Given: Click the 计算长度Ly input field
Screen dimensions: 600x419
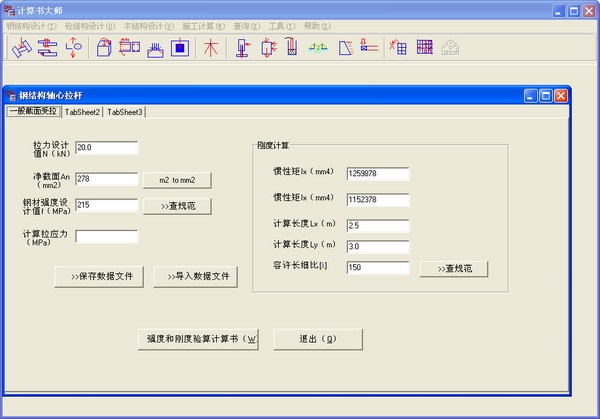Looking at the screenshot, I should coord(378,247).
